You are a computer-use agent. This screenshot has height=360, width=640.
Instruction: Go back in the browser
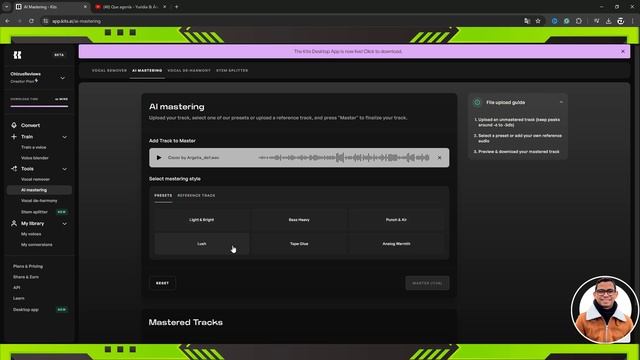(x=7, y=21)
